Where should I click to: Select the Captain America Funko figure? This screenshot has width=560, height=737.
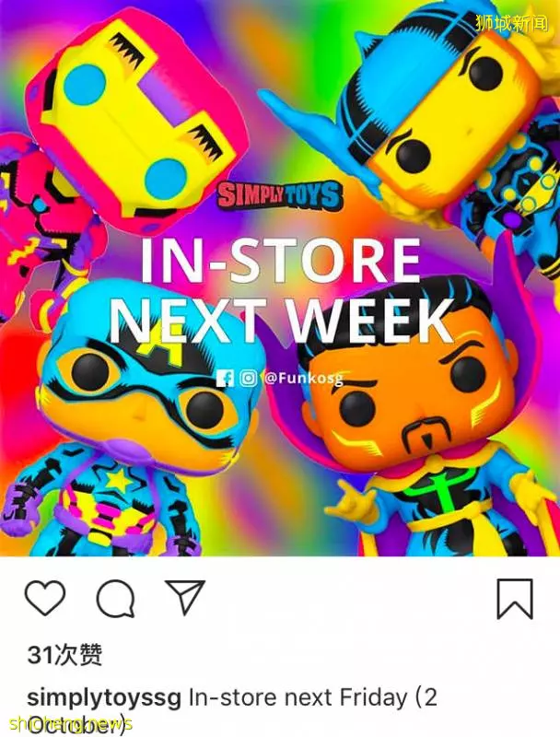click(118, 423)
